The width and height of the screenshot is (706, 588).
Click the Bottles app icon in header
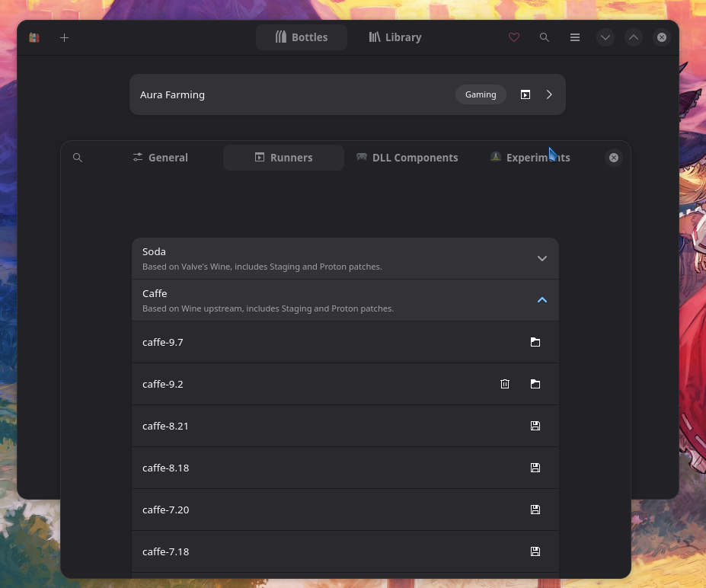coord(34,37)
